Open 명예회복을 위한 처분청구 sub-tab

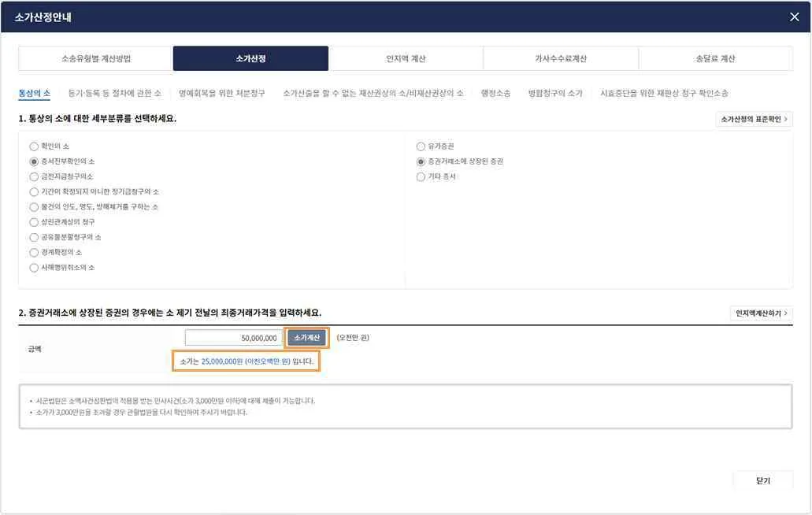[221, 93]
